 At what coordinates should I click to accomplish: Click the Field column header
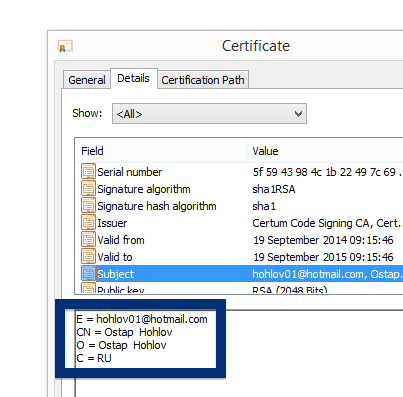click(161, 151)
